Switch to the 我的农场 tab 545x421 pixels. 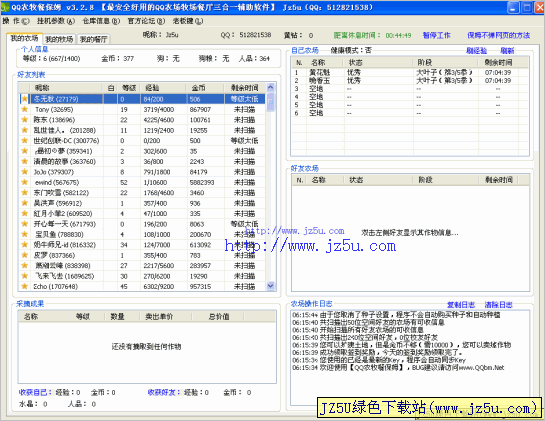24,38
